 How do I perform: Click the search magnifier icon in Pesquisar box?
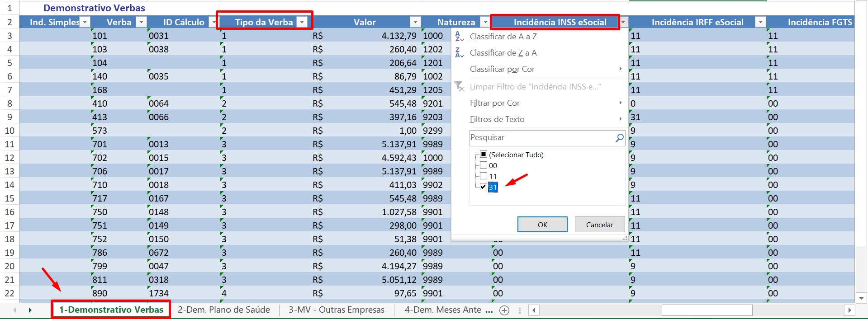tap(619, 138)
